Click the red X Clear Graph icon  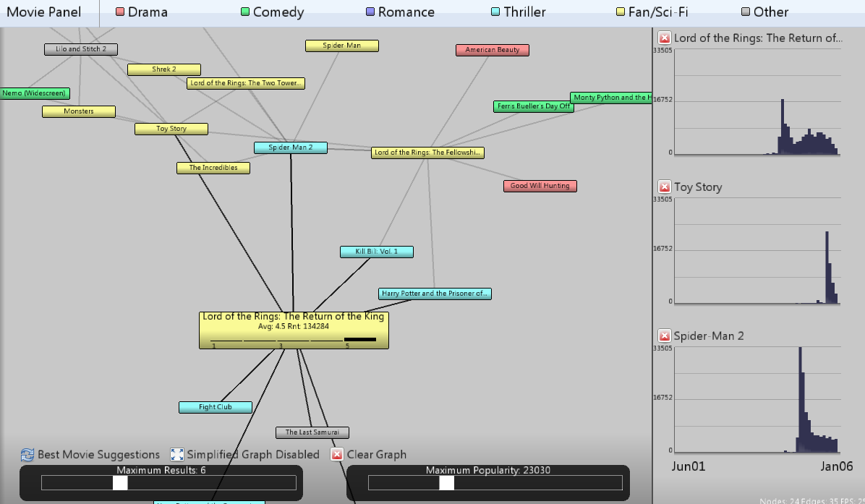(336, 454)
